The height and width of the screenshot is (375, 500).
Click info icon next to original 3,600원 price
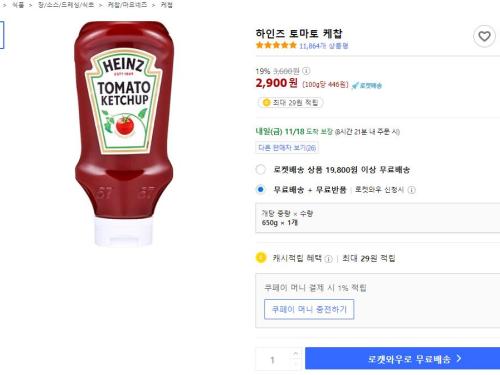coord(306,71)
